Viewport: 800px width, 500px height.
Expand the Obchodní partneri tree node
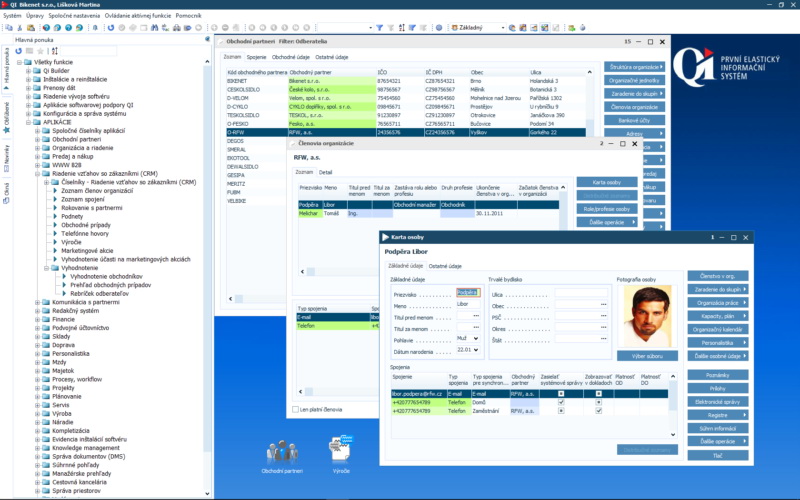tap(37, 139)
